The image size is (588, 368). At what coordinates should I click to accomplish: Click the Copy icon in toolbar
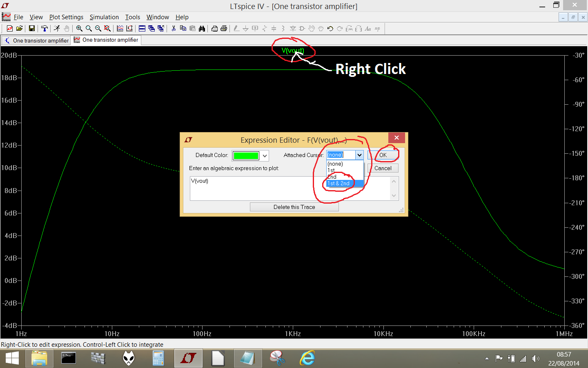(183, 29)
